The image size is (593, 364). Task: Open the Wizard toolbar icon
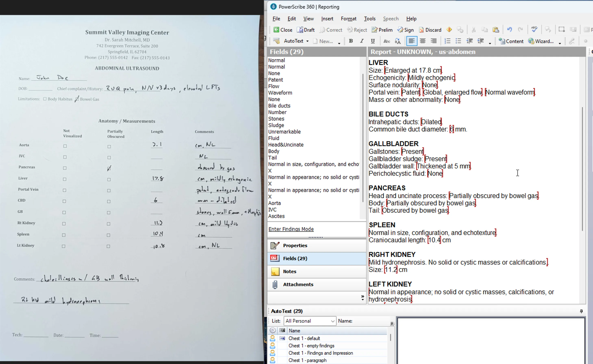[542, 41]
